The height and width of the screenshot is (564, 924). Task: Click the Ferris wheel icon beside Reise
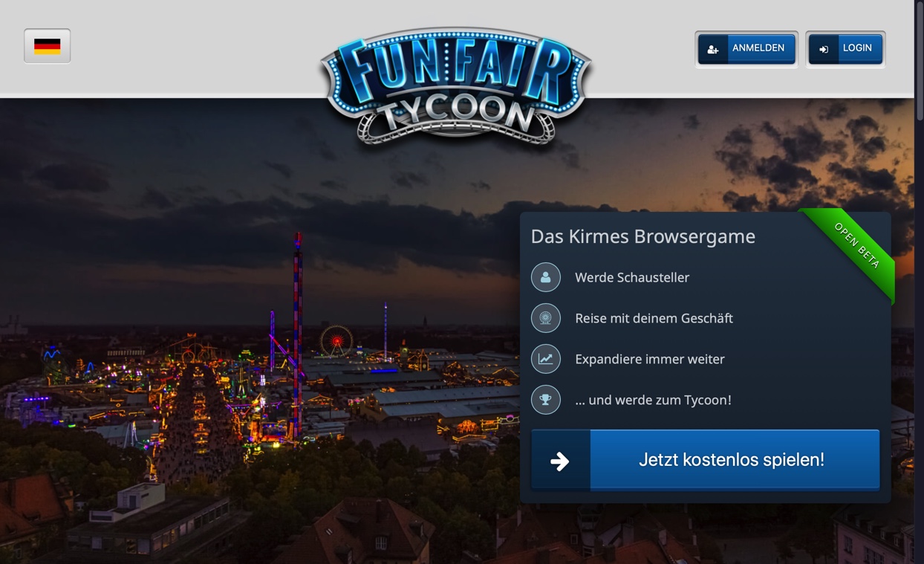tap(545, 318)
